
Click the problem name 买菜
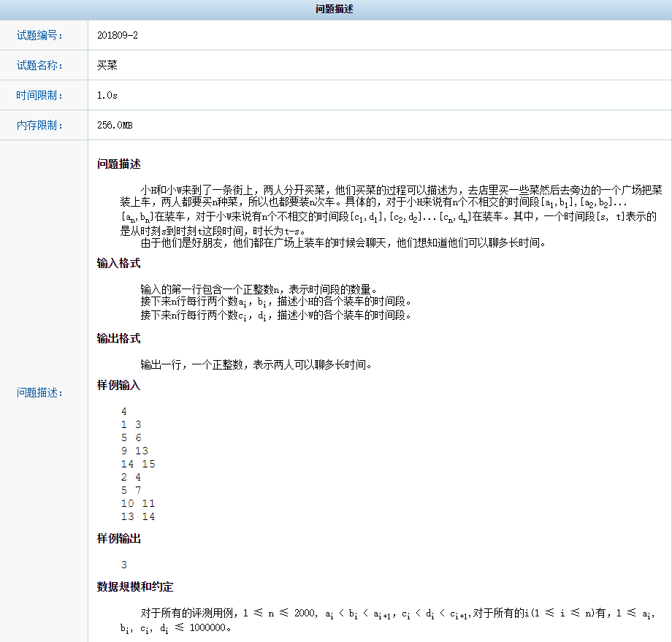pyautogui.click(x=106, y=64)
